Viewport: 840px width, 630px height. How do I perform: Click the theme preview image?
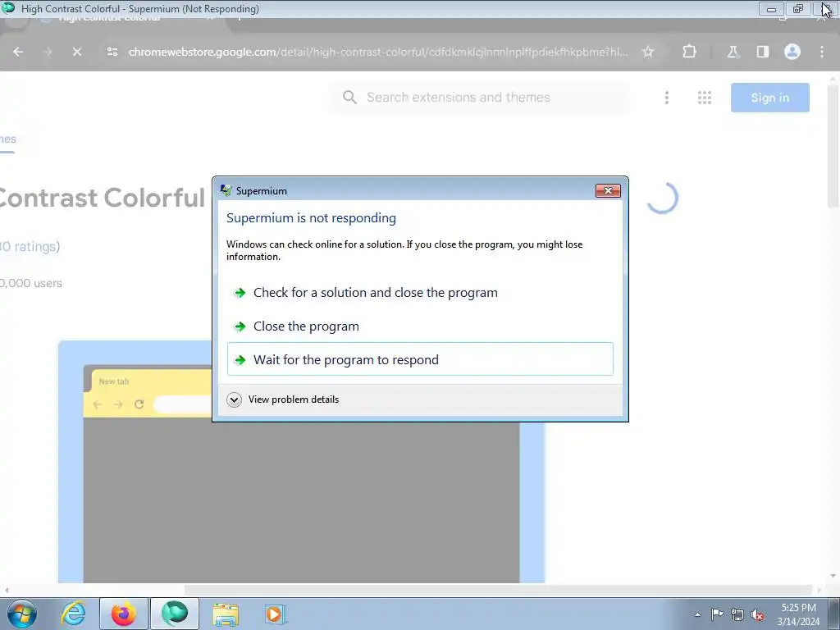click(x=301, y=462)
